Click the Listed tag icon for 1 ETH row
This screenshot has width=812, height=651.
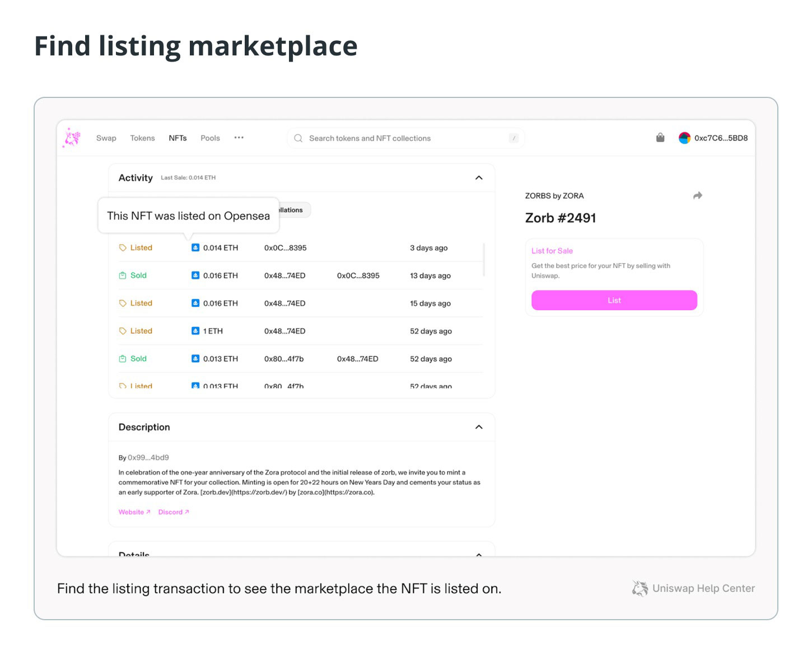(123, 331)
